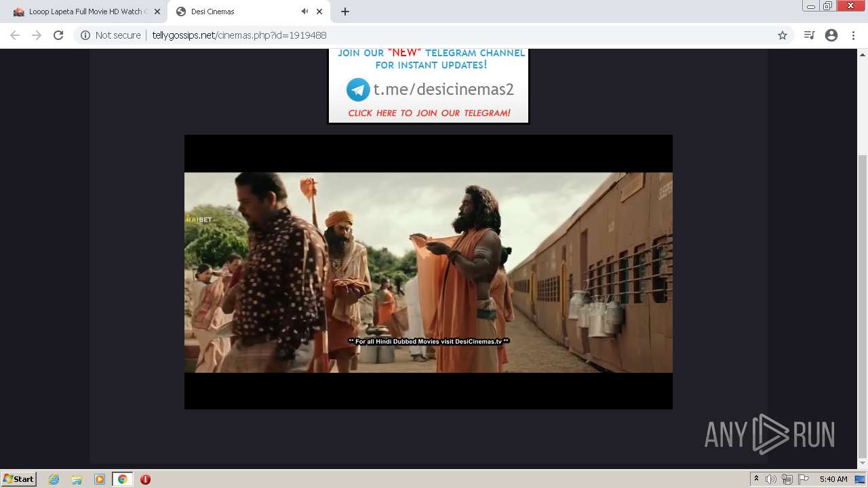The image size is (868, 488).
Task: Open media controls in Chrome toolbar
Action: [809, 35]
